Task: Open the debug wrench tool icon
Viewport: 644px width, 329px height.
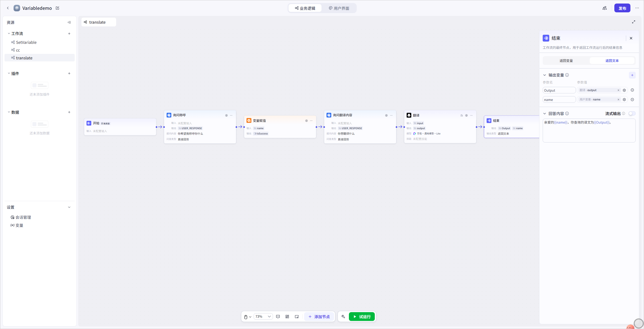Action: [x=343, y=317]
